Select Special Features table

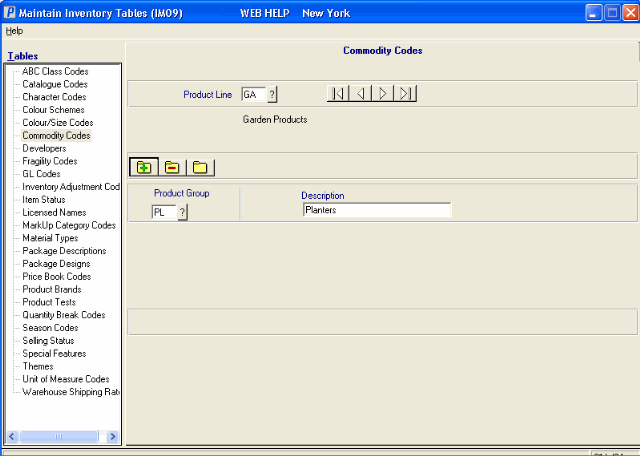54,354
